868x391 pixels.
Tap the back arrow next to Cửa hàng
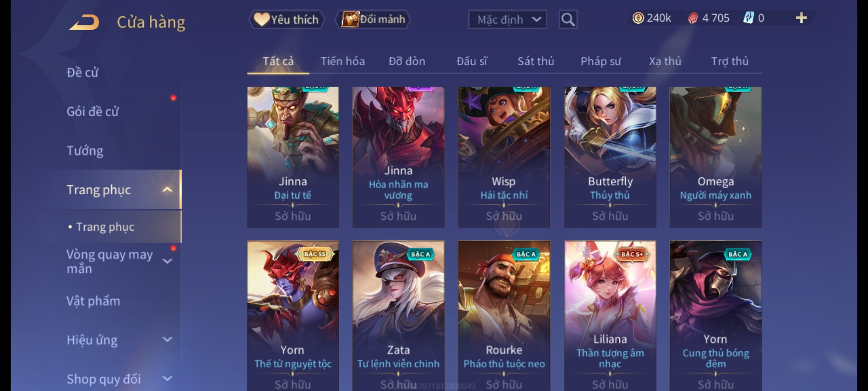[x=84, y=22]
